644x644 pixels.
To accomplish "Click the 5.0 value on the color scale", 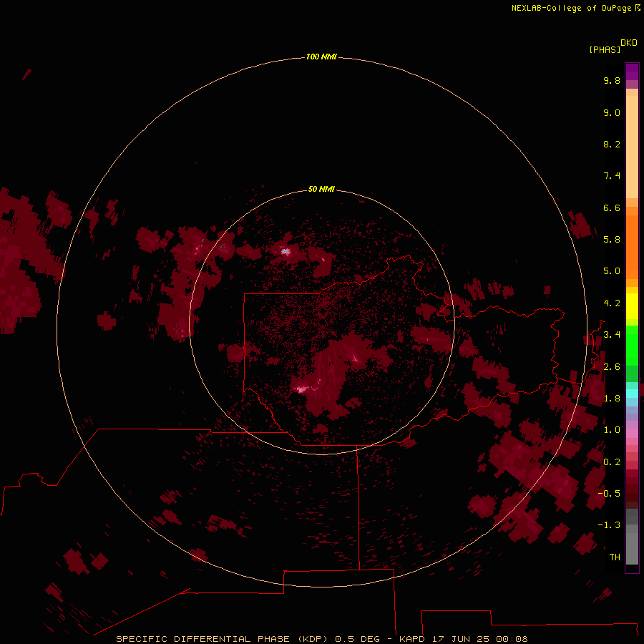I will pyautogui.click(x=612, y=271).
